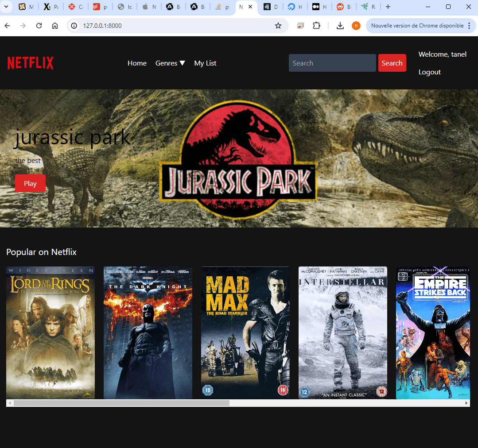The image size is (478, 448).
Task: Open the media viewer icon in the address bar
Action: (301, 25)
